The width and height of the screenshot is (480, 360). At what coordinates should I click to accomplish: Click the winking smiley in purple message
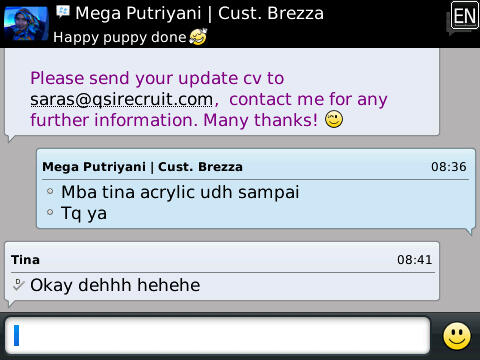pyautogui.click(x=334, y=120)
